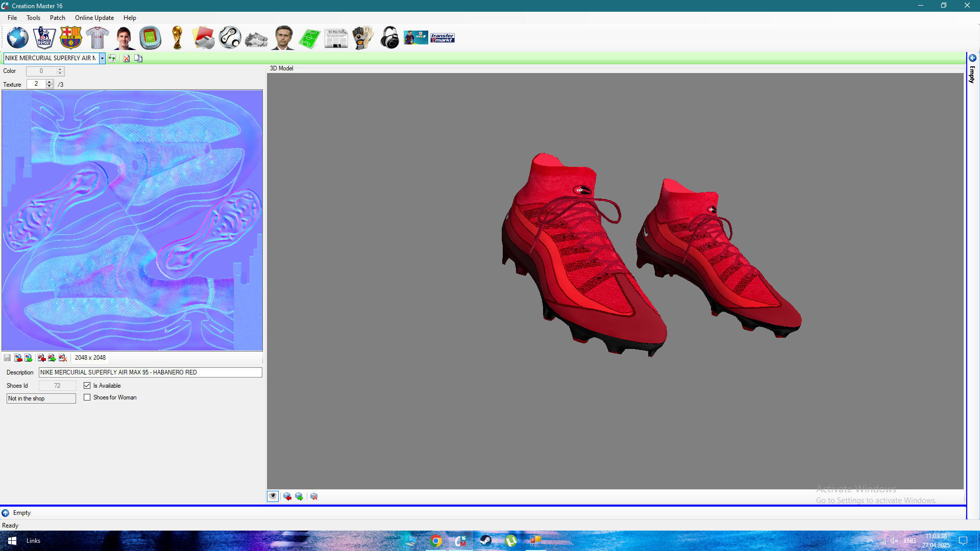Click the FIFA 16 cover image icon
Screen dimensions: 980x551
coord(416,38)
